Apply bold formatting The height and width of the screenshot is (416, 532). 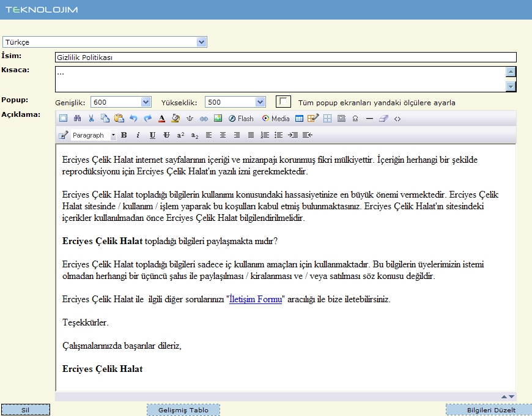coord(124,135)
